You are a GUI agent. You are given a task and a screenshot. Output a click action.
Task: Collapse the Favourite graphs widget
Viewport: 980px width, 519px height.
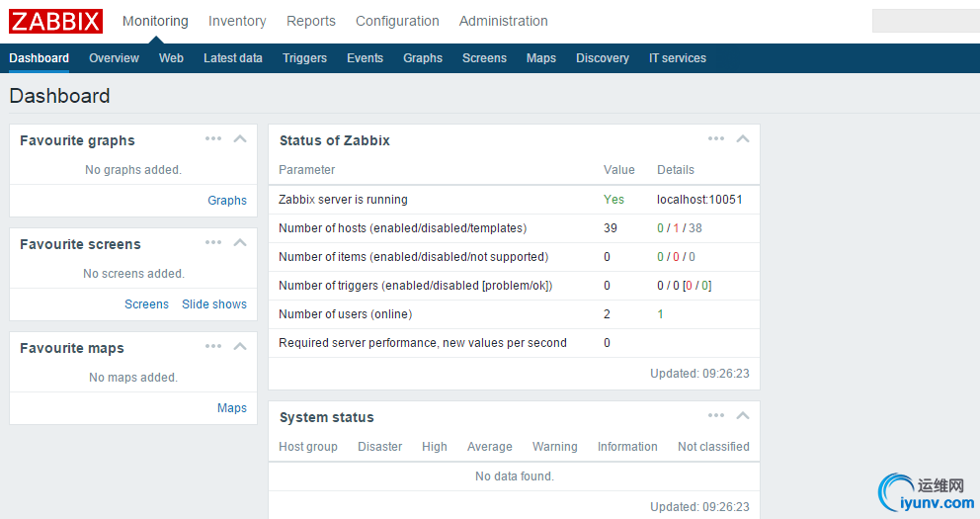pyautogui.click(x=240, y=138)
